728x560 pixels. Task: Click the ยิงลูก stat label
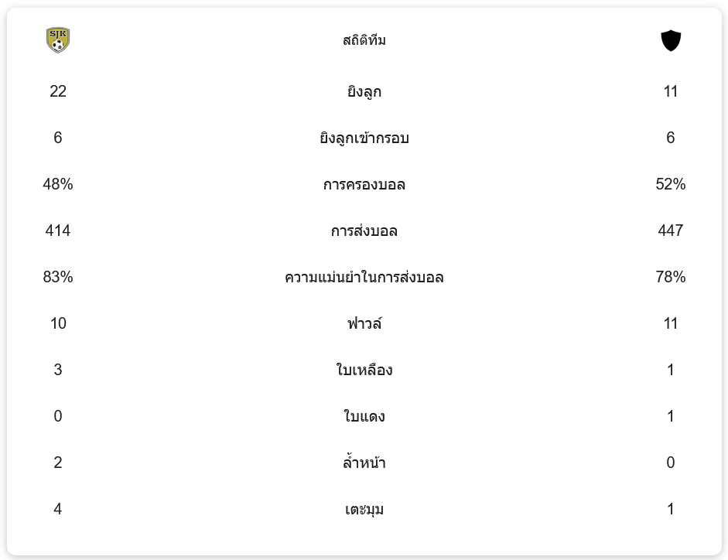pyautogui.click(x=364, y=91)
